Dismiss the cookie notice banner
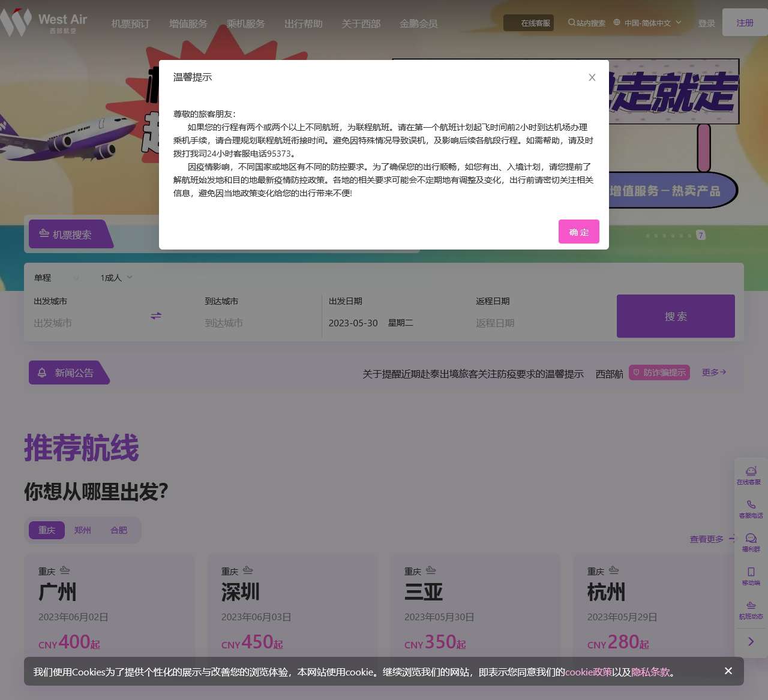 click(x=728, y=671)
